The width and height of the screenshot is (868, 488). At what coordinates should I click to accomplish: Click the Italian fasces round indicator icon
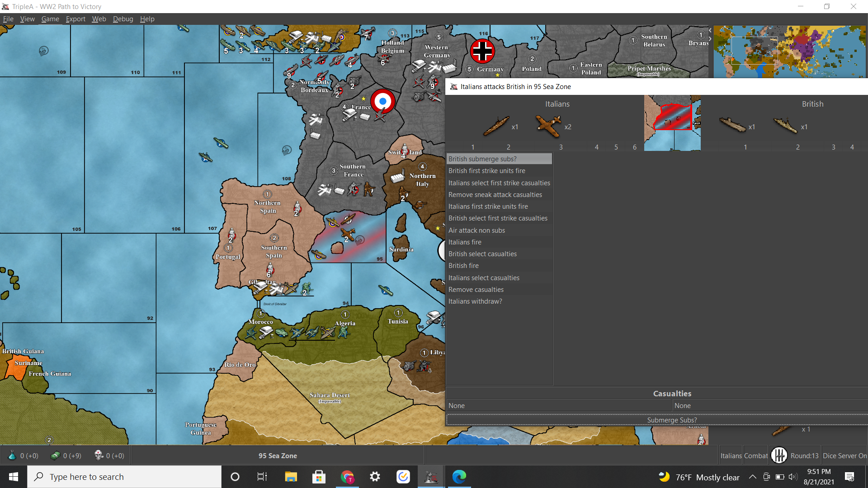pyautogui.click(x=779, y=455)
